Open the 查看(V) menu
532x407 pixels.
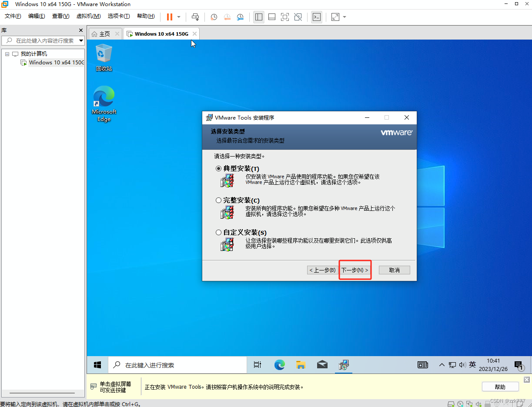tap(60, 16)
